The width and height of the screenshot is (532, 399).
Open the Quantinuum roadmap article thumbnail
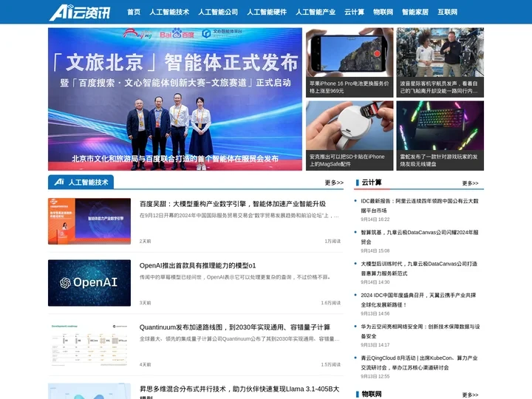point(89,345)
